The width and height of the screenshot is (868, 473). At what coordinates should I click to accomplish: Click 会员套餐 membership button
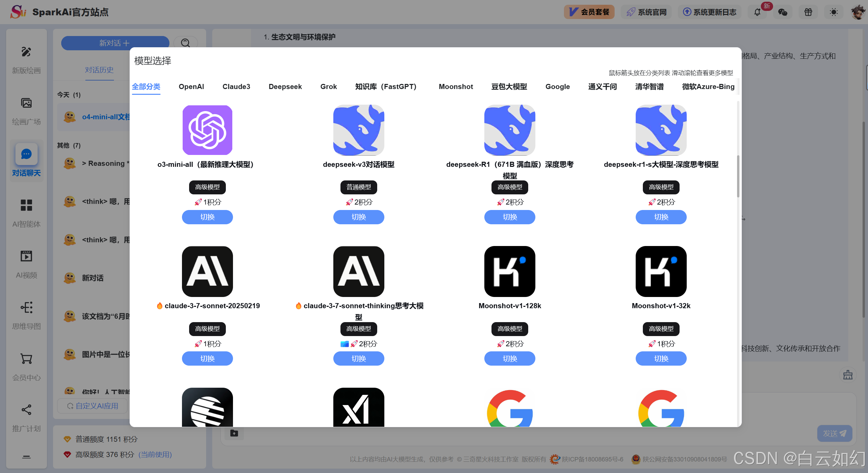coord(589,12)
